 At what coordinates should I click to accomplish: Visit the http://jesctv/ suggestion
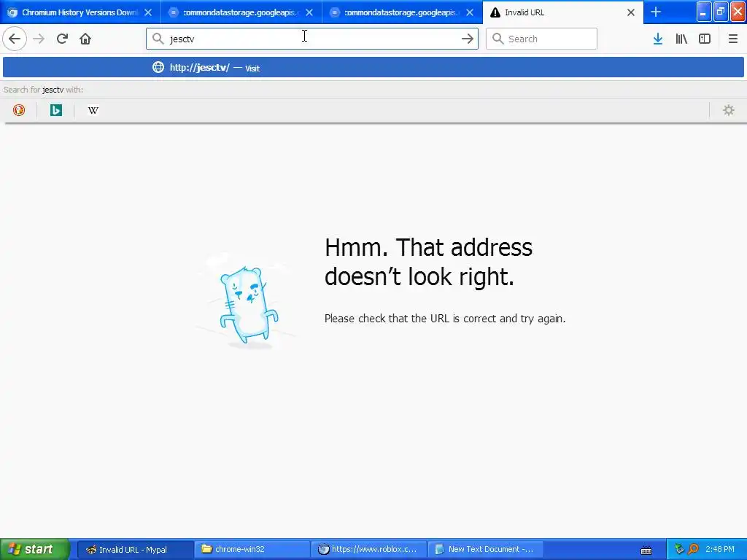[x=373, y=67]
